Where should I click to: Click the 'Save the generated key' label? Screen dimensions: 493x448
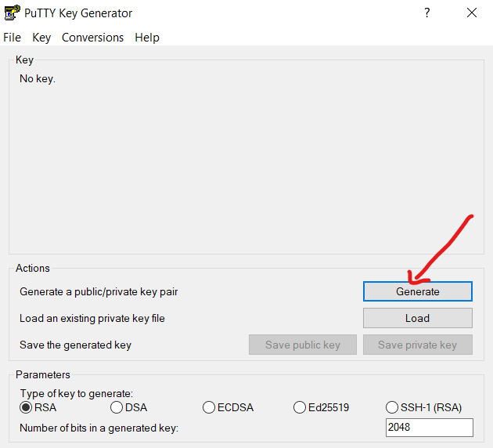click(x=75, y=345)
